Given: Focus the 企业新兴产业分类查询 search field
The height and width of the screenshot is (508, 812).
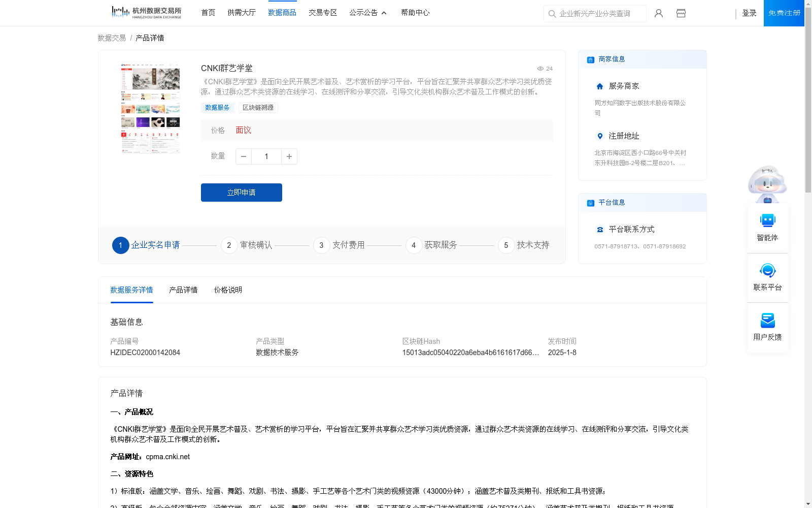Looking at the screenshot, I should (595, 14).
